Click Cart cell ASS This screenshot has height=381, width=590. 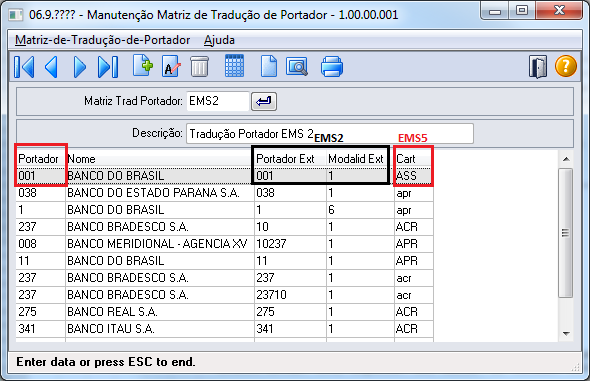click(414, 176)
